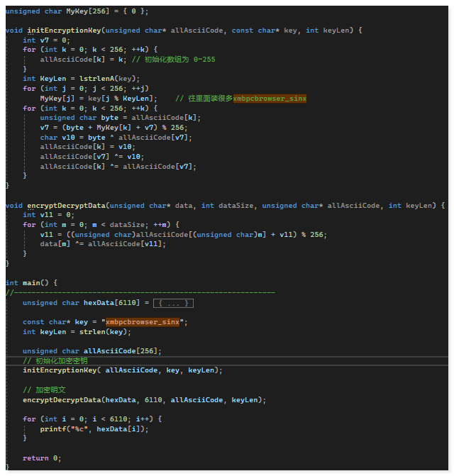Viewport: 454px width, 476px height.
Task: Expand the collapsed { ... } hexData initializer
Action: (173, 303)
